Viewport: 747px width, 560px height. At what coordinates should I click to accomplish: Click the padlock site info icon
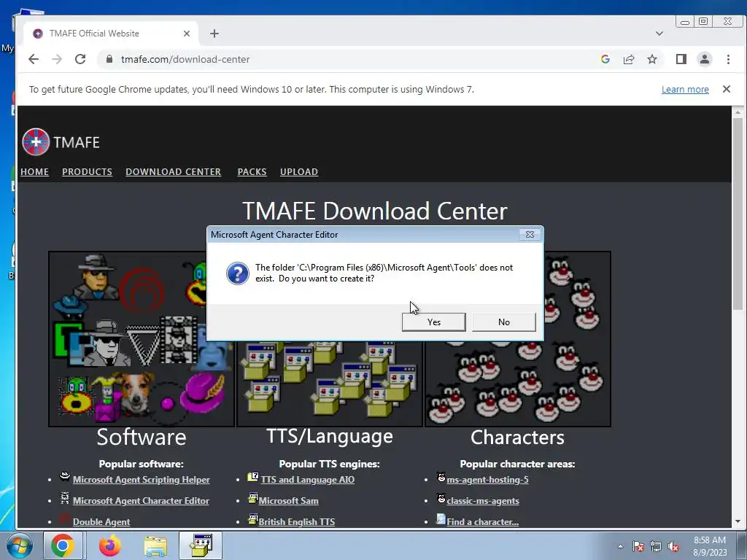109,59
